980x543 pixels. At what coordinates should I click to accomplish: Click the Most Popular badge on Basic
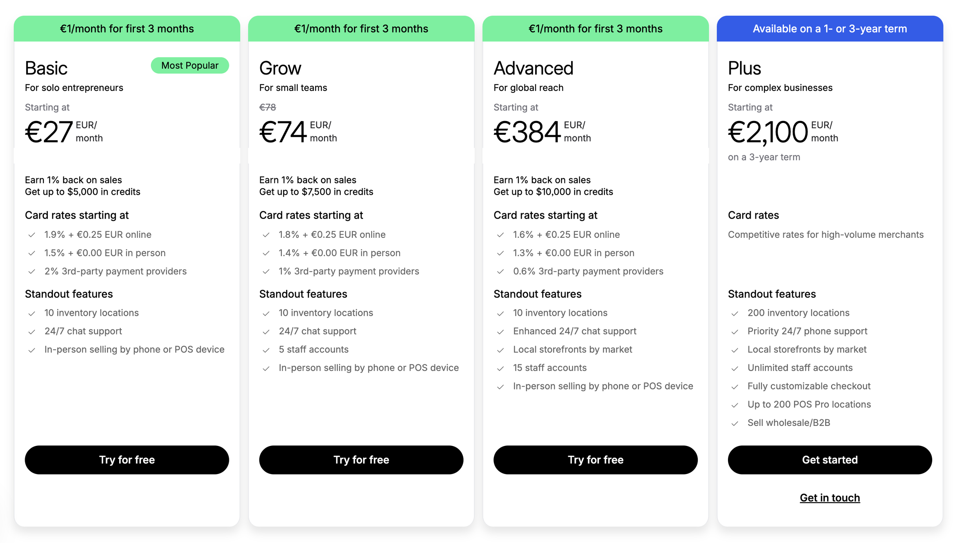pos(190,65)
